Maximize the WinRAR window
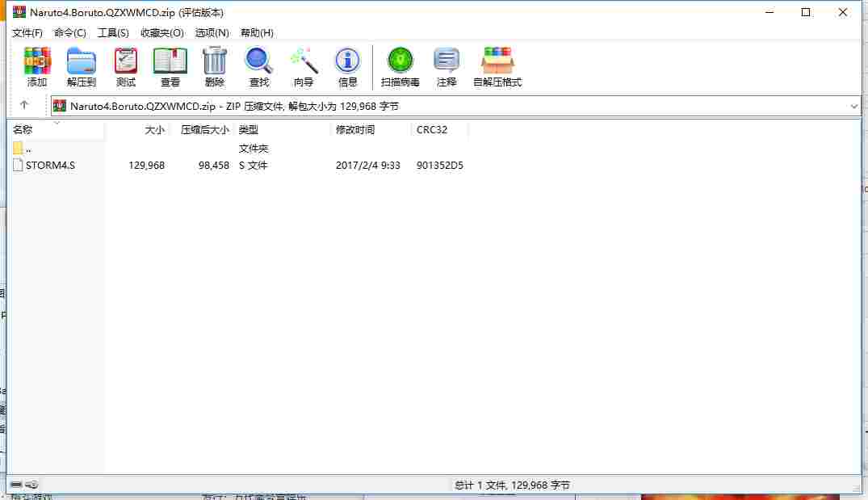Viewport: 868px width, 500px height. [806, 11]
